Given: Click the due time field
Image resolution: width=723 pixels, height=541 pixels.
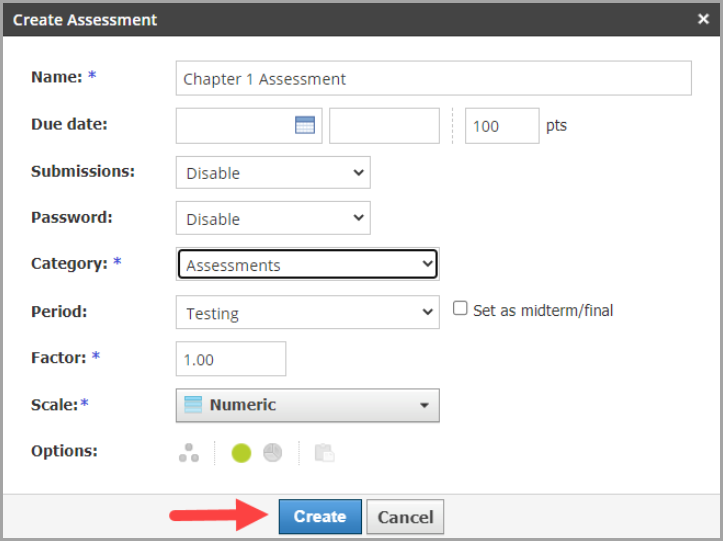Looking at the screenshot, I should [384, 126].
